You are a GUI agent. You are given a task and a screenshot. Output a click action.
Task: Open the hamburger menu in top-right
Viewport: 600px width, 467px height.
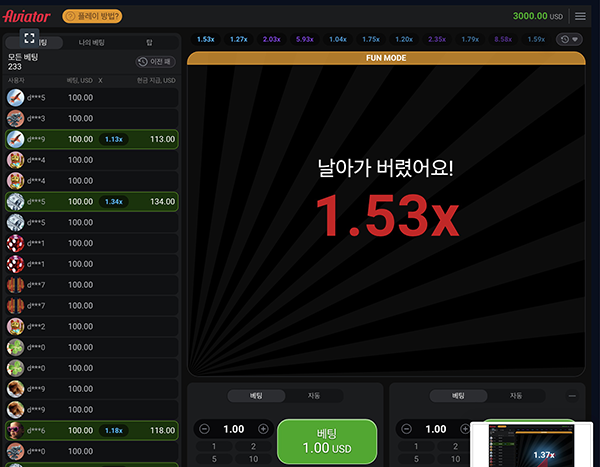click(x=581, y=16)
